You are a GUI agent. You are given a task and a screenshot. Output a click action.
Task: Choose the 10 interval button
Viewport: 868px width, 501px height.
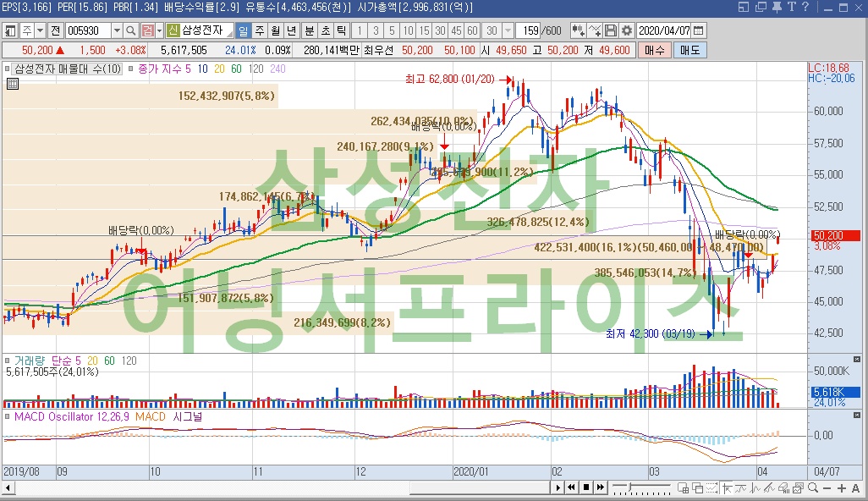[x=408, y=30]
